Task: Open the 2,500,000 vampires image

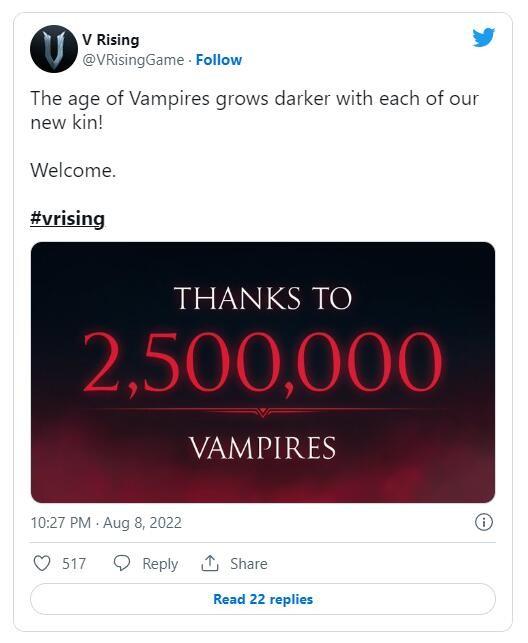Action: coord(263,372)
